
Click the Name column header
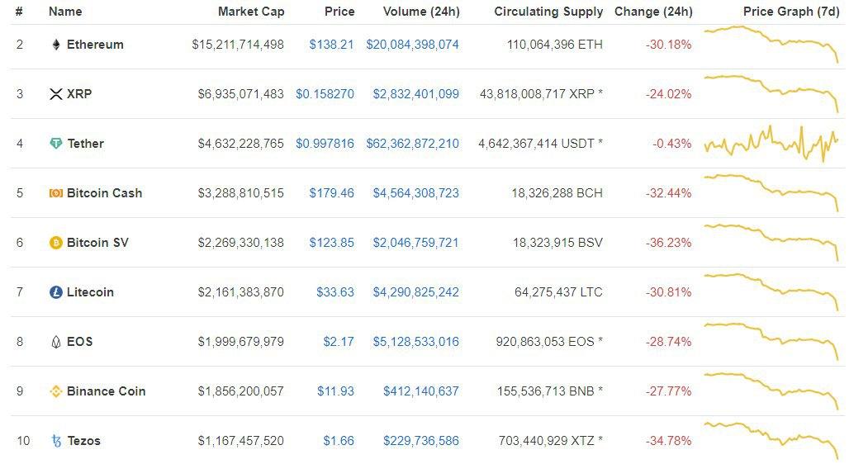click(x=65, y=12)
